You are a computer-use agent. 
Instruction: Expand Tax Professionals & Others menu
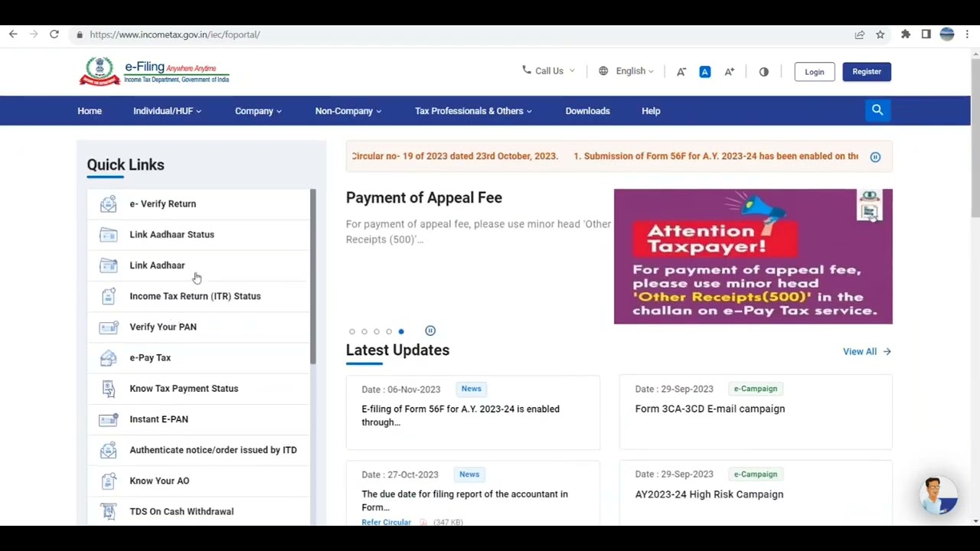[x=473, y=111]
